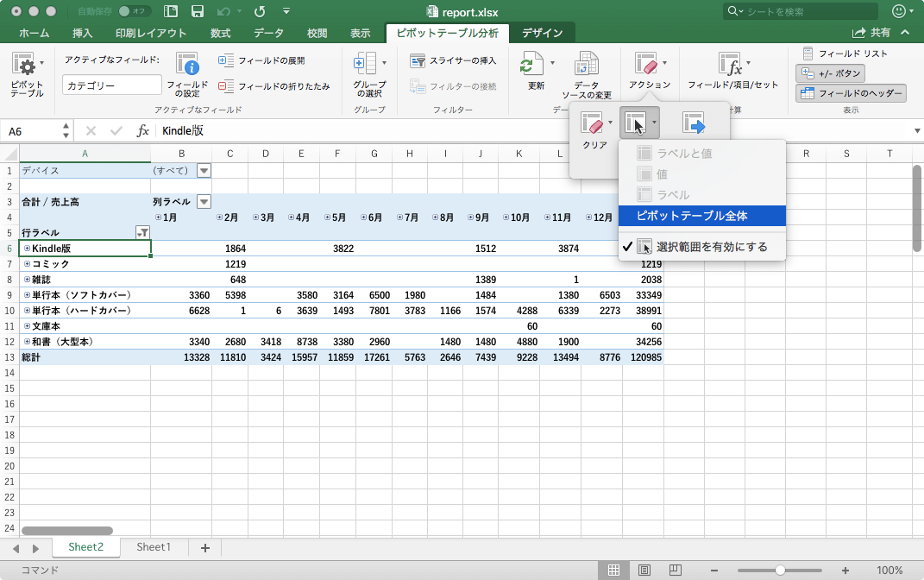Click Refresh (更新) icon
This screenshot has height=580, width=924.
coord(532,64)
